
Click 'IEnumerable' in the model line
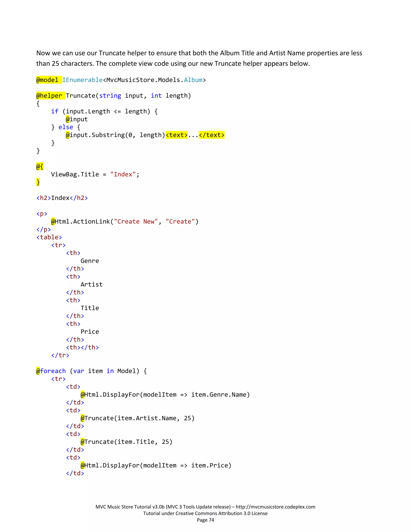coord(82,80)
